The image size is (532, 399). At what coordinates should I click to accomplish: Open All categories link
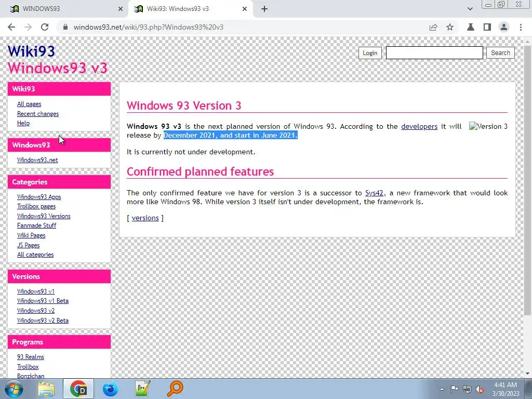[x=35, y=255]
